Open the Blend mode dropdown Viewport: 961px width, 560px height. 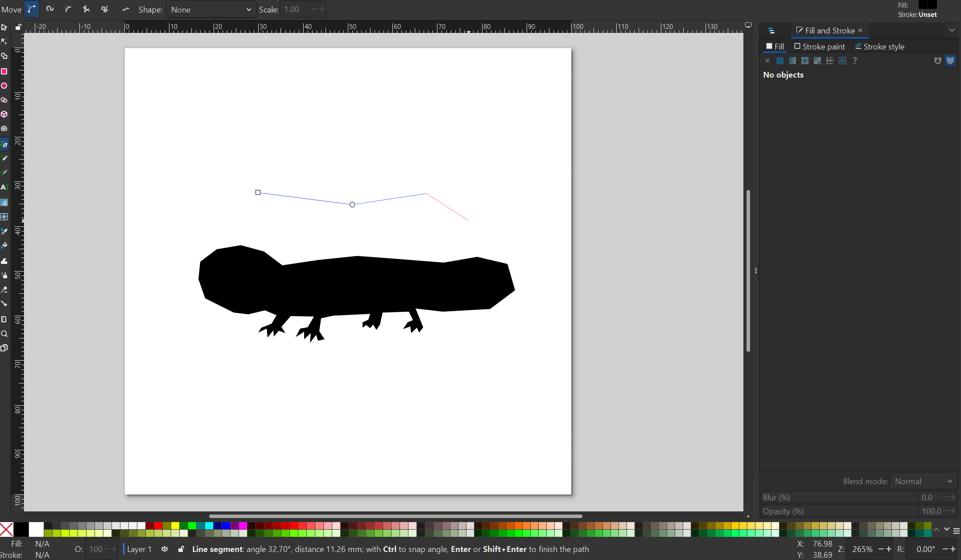[923, 481]
